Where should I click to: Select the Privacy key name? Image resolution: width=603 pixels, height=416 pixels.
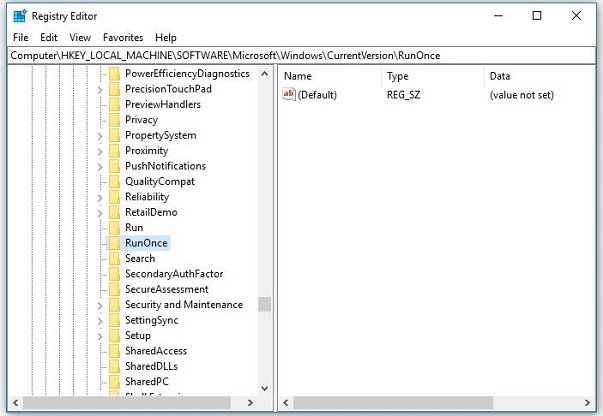tap(142, 120)
